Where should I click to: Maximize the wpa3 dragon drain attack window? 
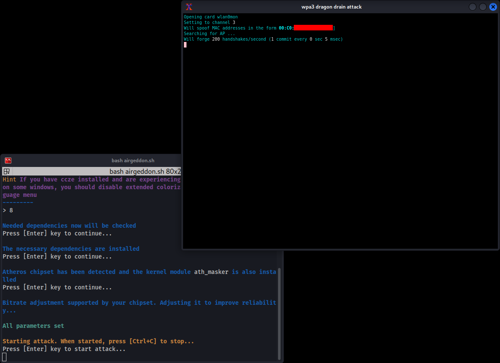point(483,7)
